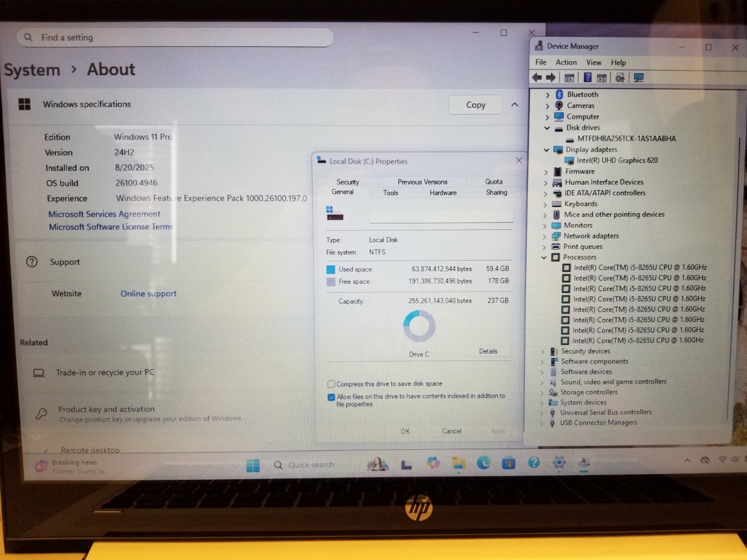Open the Online support link
Image resolution: width=747 pixels, height=560 pixels.
pyautogui.click(x=148, y=294)
